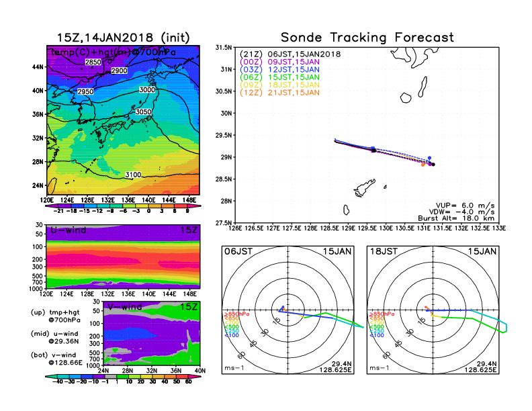Click "128.625E" in the 06JST hodograph
The height and width of the screenshot is (411, 532).
335,369
